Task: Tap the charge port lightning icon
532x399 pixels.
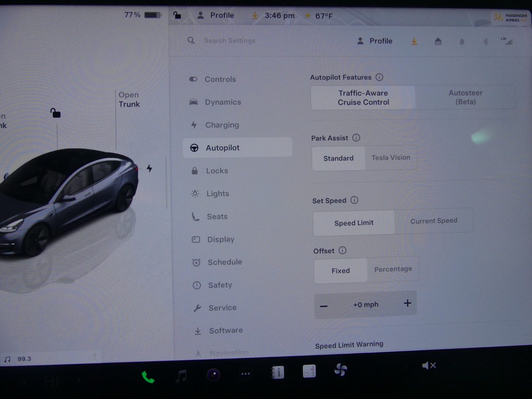Action: click(x=149, y=168)
